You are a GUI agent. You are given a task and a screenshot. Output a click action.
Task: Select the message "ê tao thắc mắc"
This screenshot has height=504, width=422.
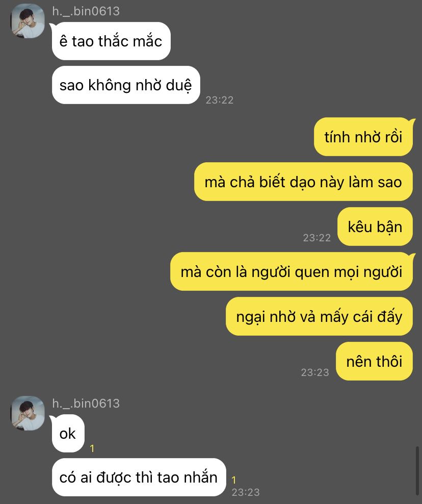111,41
